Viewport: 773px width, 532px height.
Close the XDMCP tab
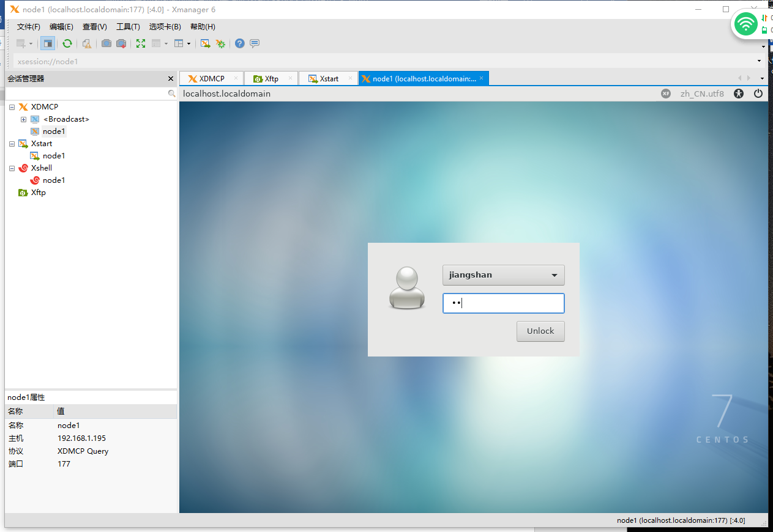236,78
